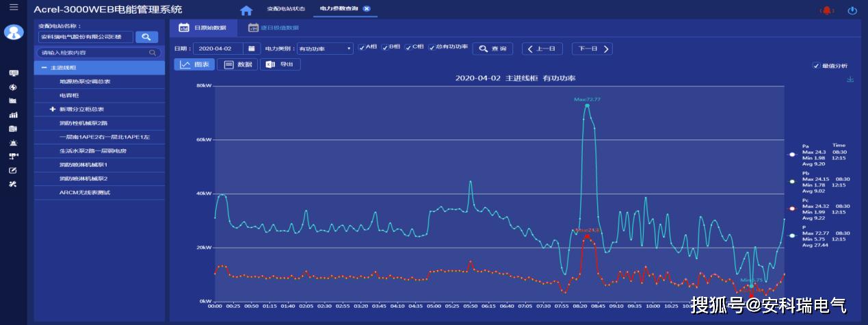The image size is (868, 325).
Task: Select 消防喷淋机械泵1 in the tree
Action: pos(99,165)
